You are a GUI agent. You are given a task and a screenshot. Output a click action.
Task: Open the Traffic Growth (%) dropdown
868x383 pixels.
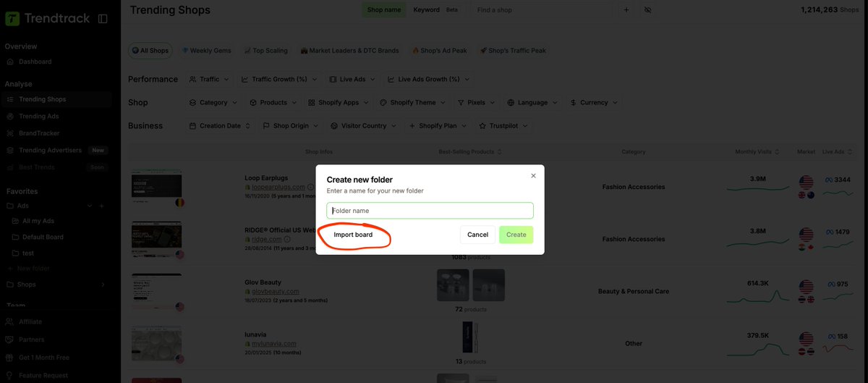(279, 80)
